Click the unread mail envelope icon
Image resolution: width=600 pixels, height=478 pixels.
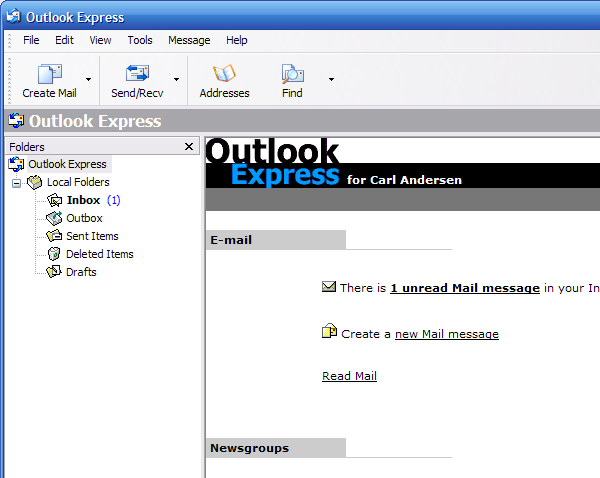pos(329,287)
